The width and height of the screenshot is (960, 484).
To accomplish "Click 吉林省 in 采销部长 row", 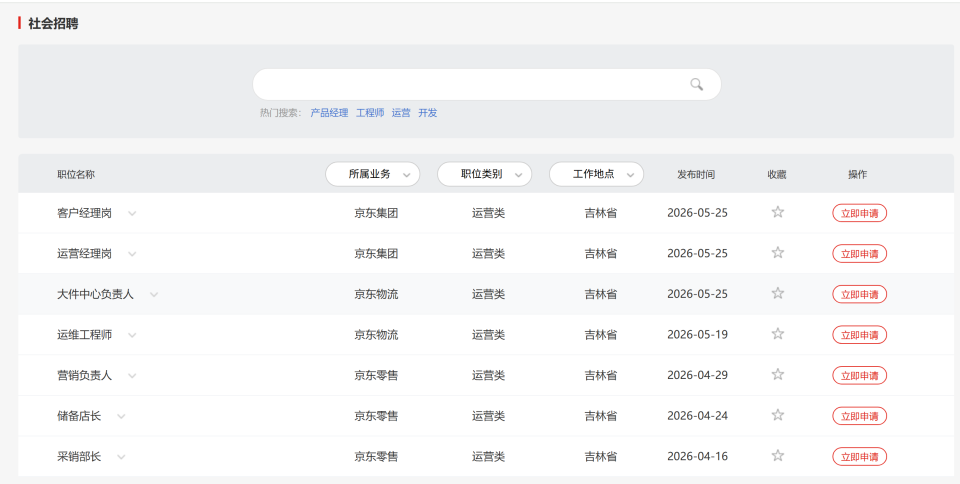I will (x=601, y=456).
